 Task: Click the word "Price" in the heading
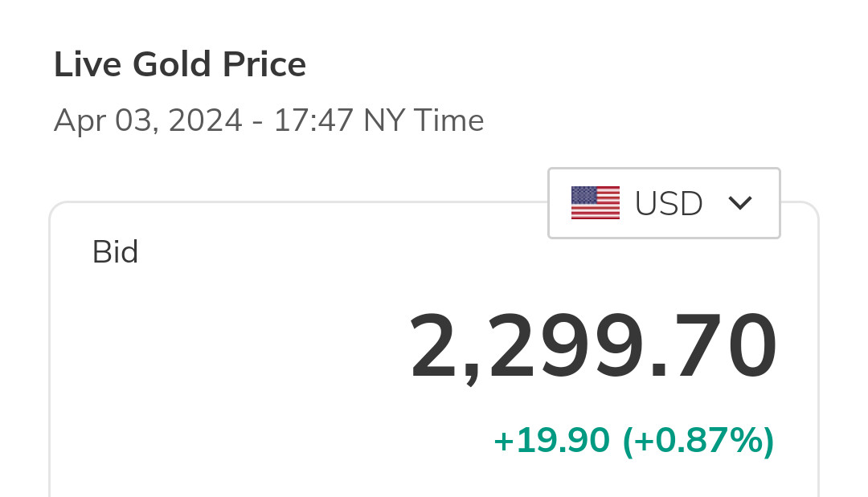click(x=268, y=65)
